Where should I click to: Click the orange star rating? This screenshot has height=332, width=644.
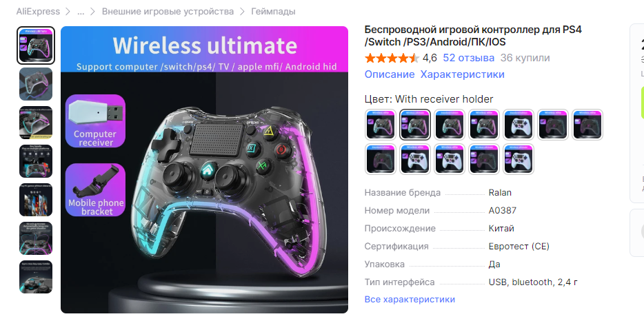[x=392, y=58]
